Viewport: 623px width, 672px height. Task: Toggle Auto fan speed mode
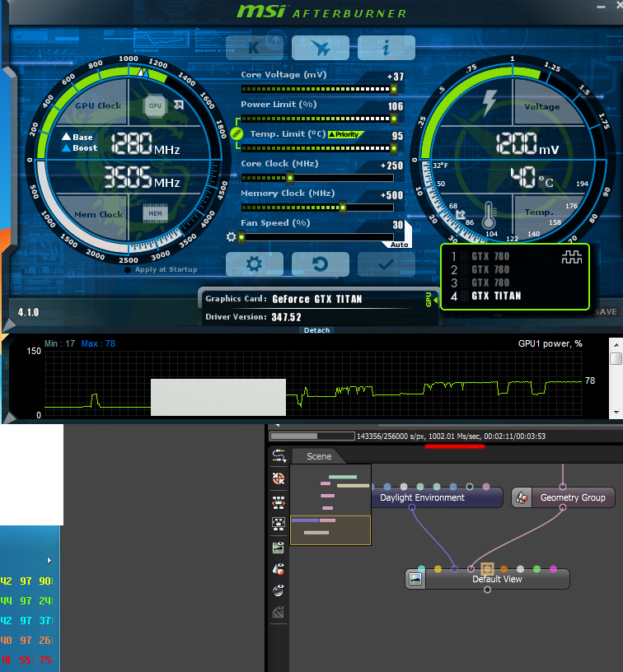click(x=399, y=245)
